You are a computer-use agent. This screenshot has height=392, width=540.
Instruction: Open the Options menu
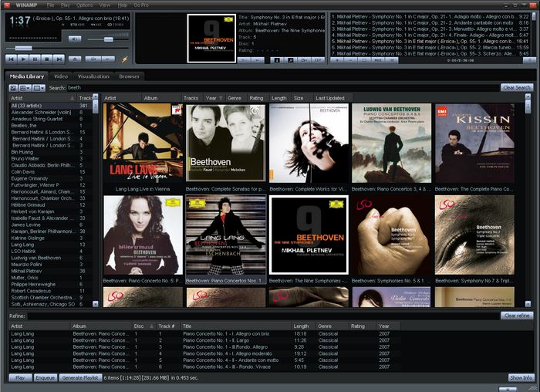tap(84, 5)
